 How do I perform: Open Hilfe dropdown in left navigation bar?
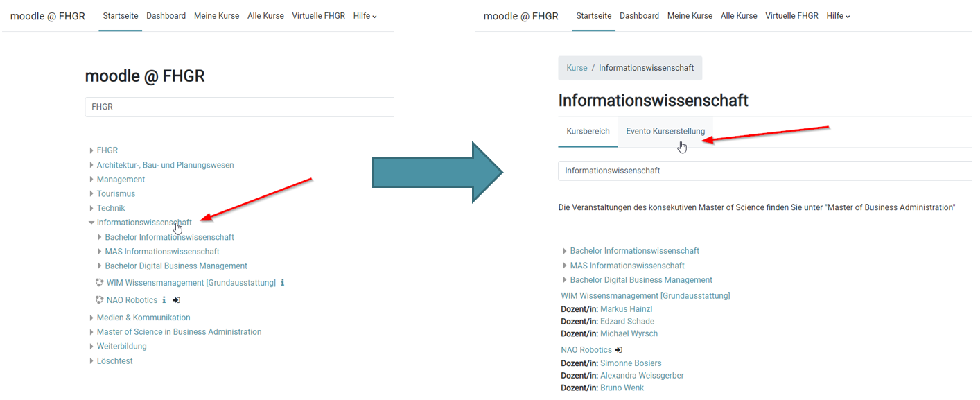click(x=365, y=16)
